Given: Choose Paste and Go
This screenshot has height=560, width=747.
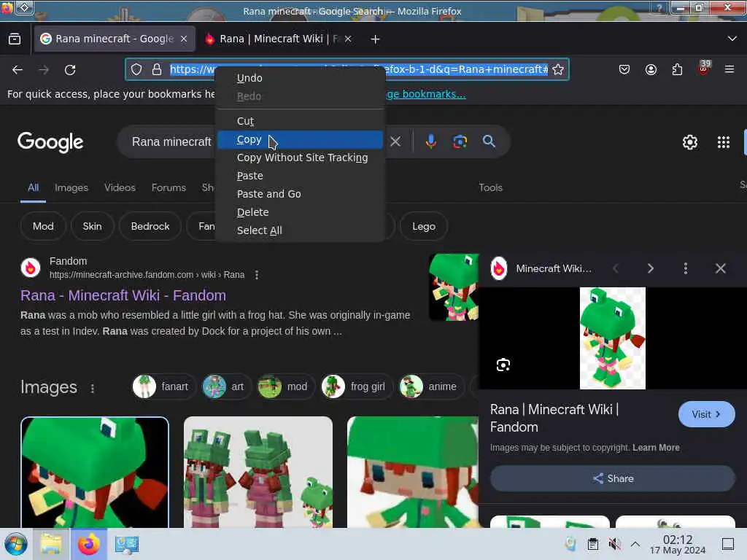Looking at the screenshot, I should 300,194.
